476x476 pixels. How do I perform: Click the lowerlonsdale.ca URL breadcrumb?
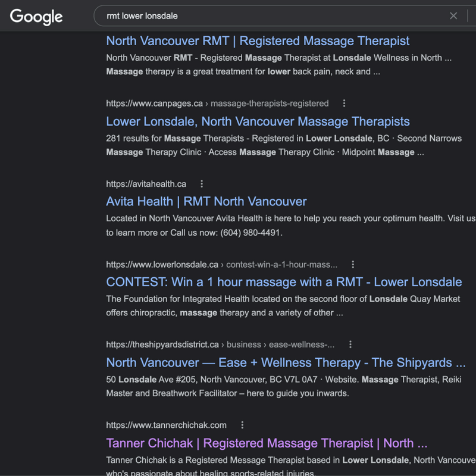tap(221, 264)
